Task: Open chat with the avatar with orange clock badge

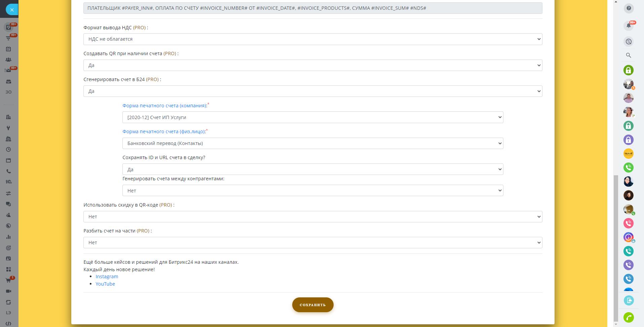Action: pos(629,84)
